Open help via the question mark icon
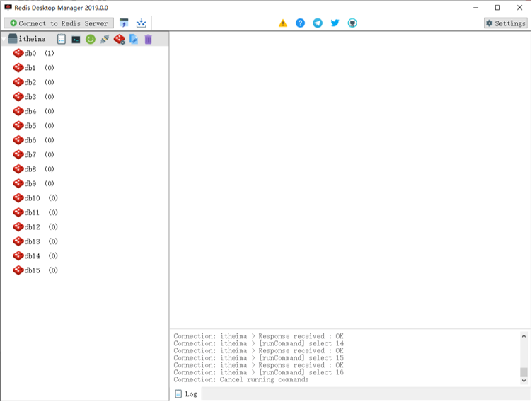 (x=300, y=23)
